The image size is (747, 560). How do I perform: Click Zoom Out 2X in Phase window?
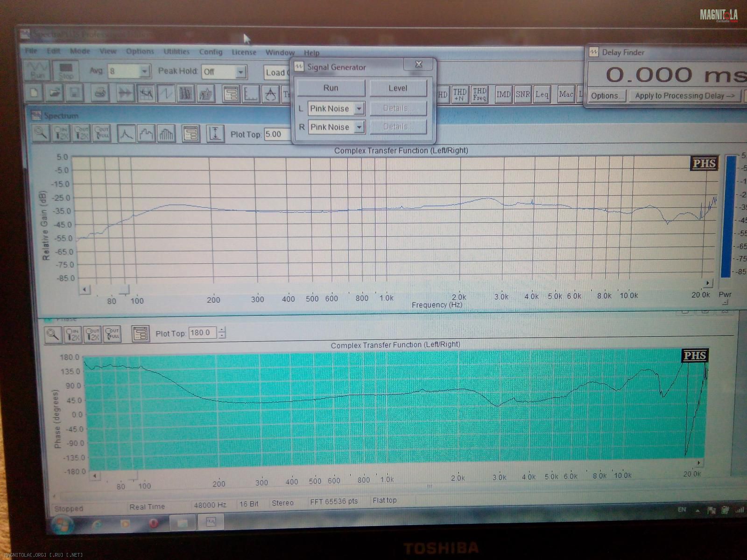pos(92,334)
